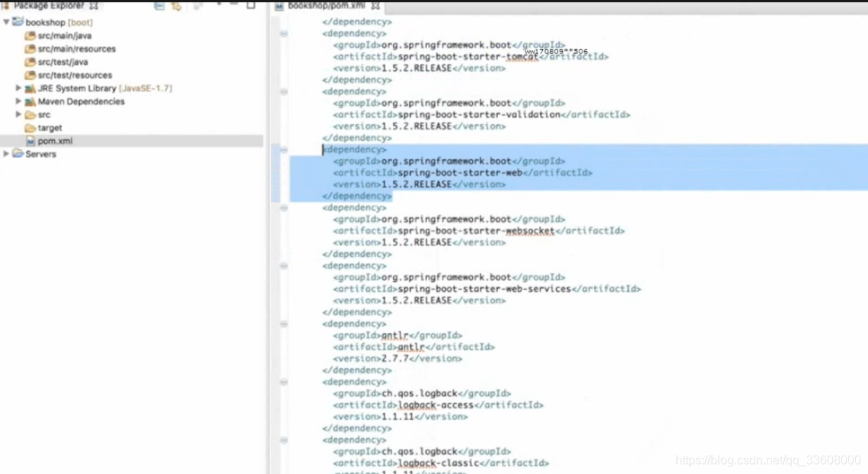Image resolution: width=868 pixels, height=474 pixels.
Task: Click groupId line above starter-websocket artifactId
Action: tap(449, 219)
